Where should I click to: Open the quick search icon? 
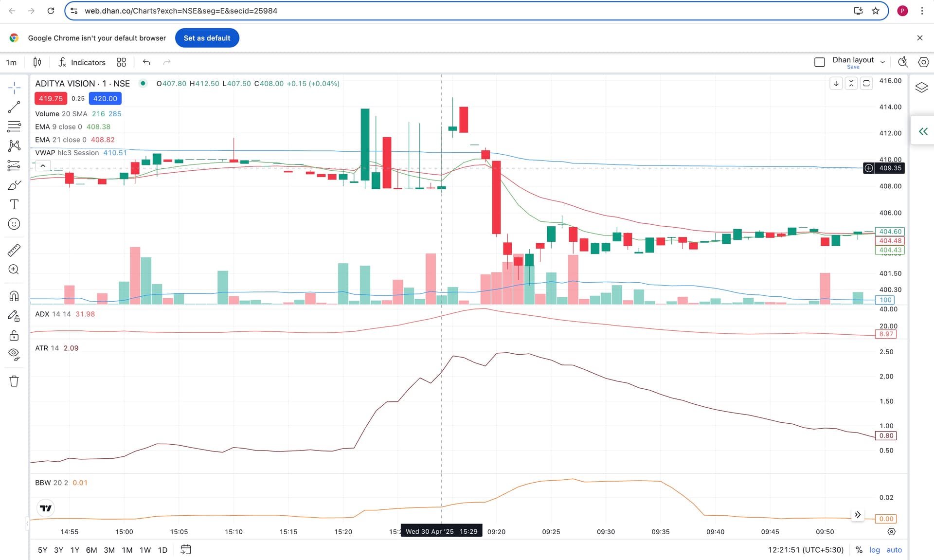pos(903,62)
